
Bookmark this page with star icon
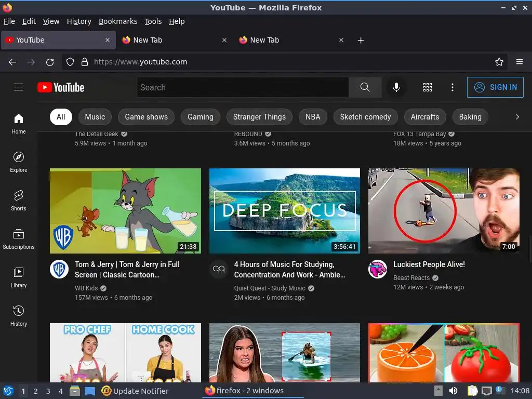[499, 62]
